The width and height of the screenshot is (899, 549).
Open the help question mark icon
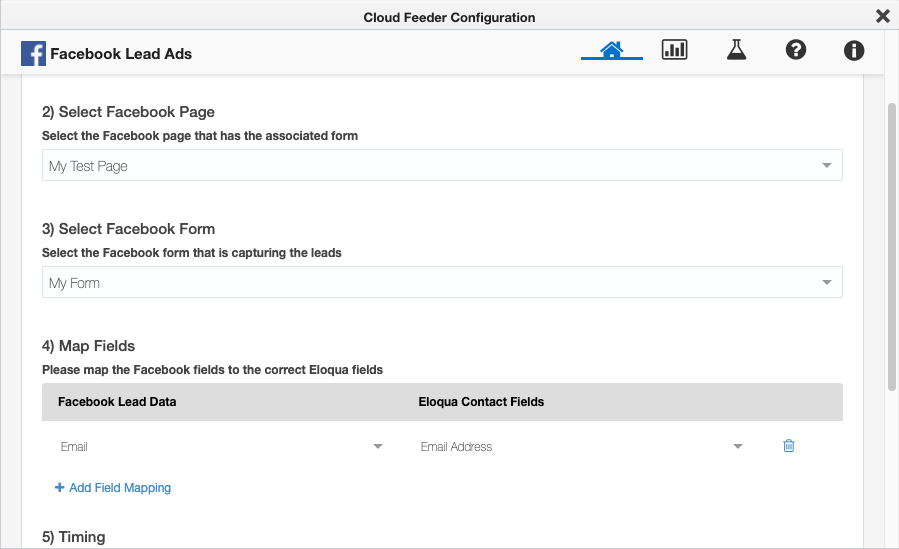point(796,50)
